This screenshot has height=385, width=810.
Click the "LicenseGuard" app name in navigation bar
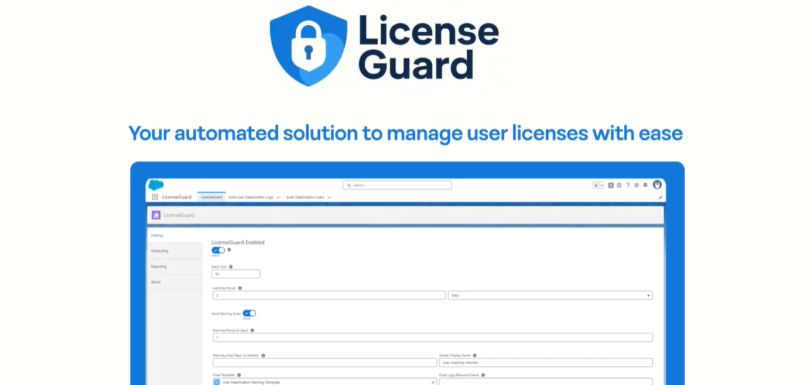click(x=177, y=197)
